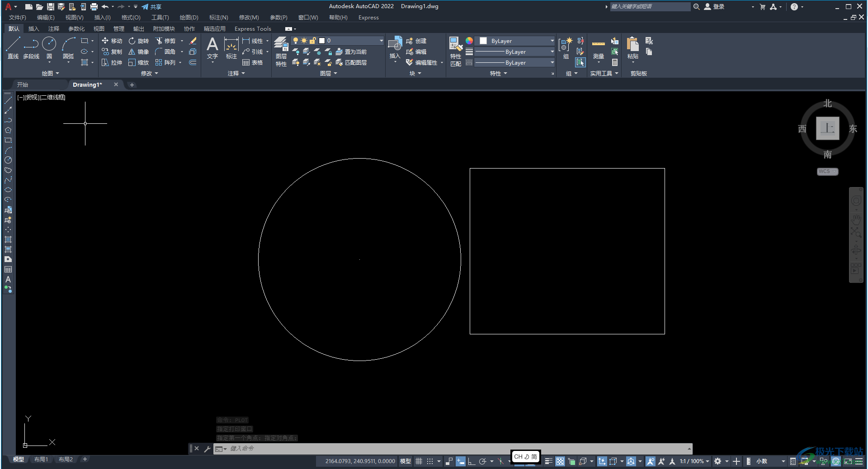Viewport: 868px width, 469px height.
Task: Select the Line (直线) tool in the ribbon
Action: pyautogui.click(x=13, y=48)
